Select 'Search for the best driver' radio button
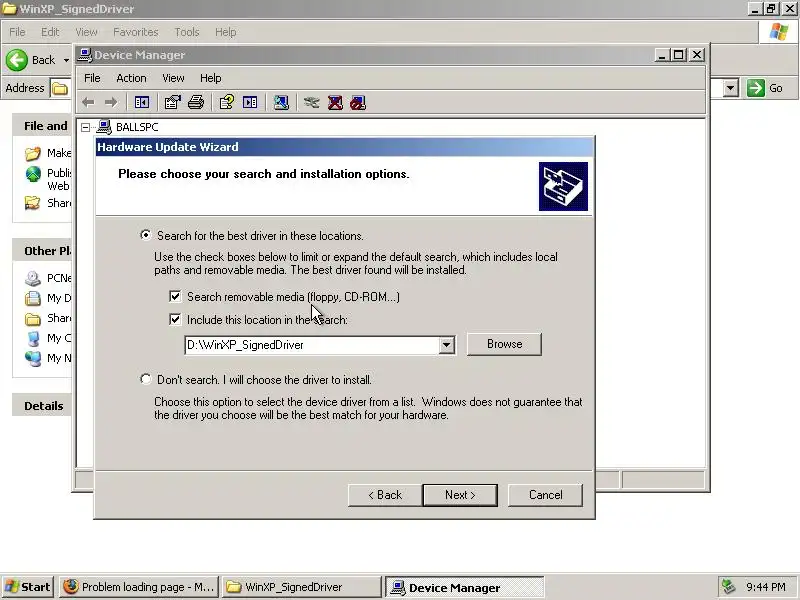The image size is (800, 600). (x=146, y=235)
